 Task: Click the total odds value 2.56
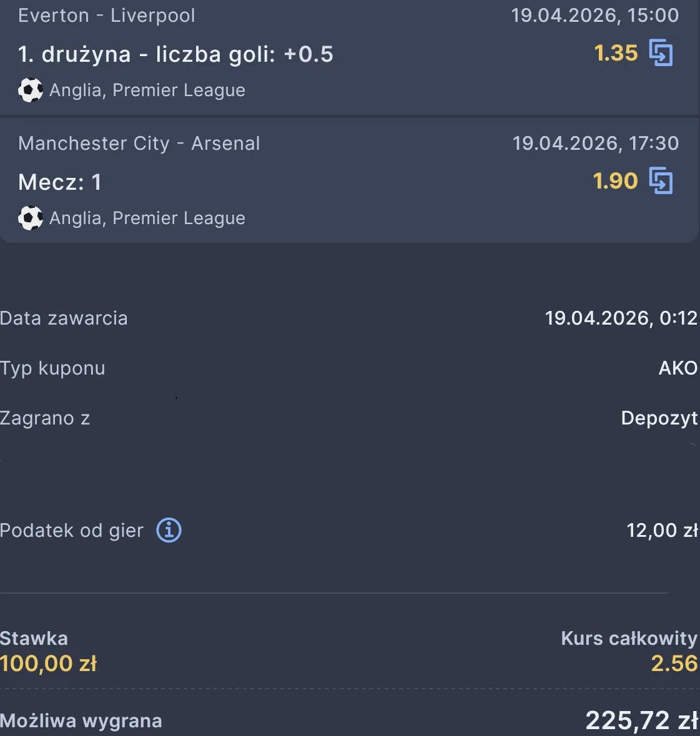tap(674, 663)
